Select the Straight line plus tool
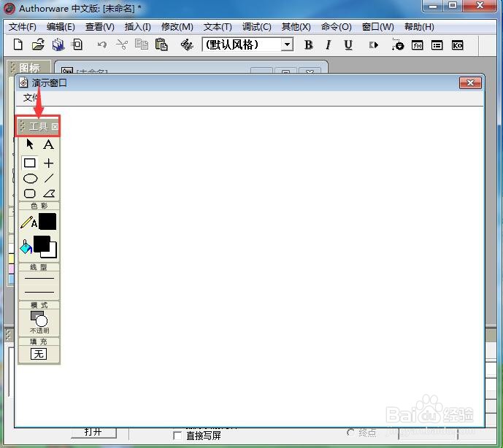 (x=49, y=163)
